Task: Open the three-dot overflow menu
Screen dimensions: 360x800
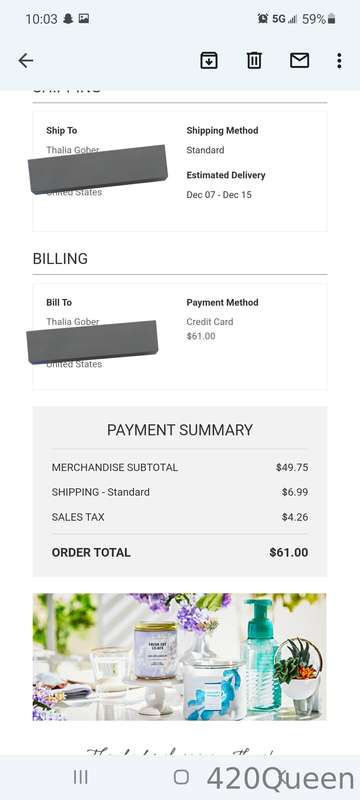Action: pyautogui.click(x=339, y=61)
